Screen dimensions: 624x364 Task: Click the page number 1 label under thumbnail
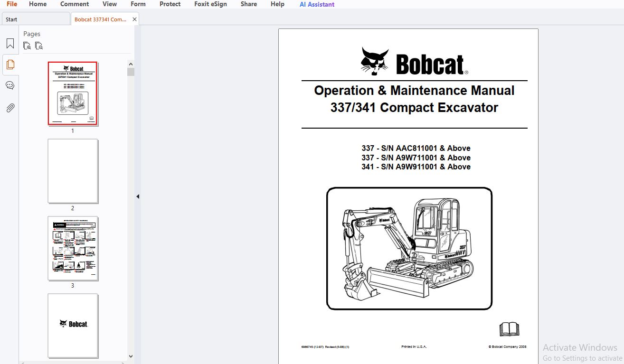[x=73, y=131]
